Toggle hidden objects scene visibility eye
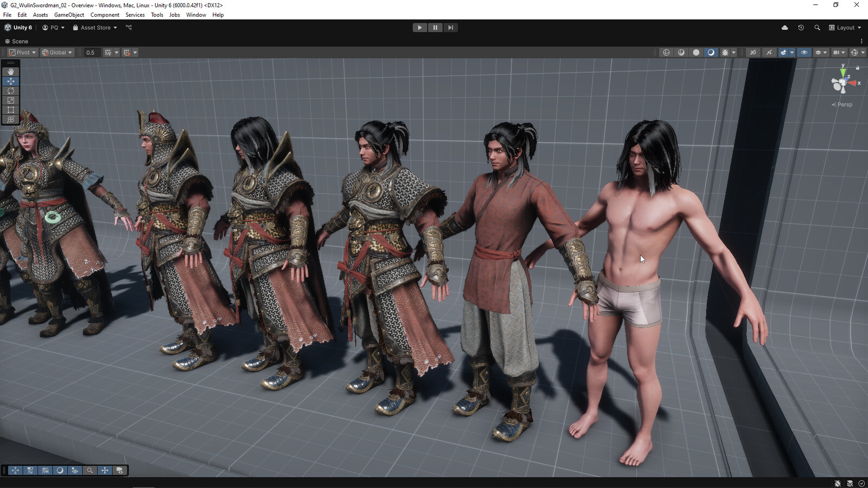 tap(804, 53)
